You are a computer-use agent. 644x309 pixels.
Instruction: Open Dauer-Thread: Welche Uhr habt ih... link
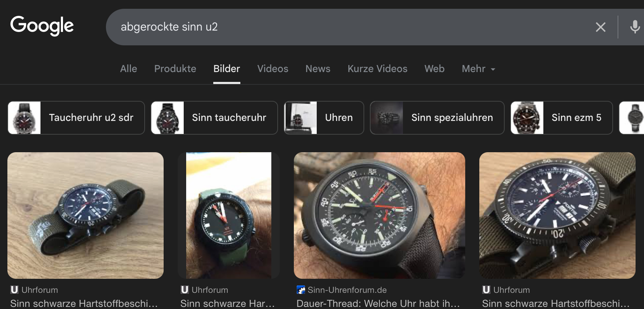(378, 303)
